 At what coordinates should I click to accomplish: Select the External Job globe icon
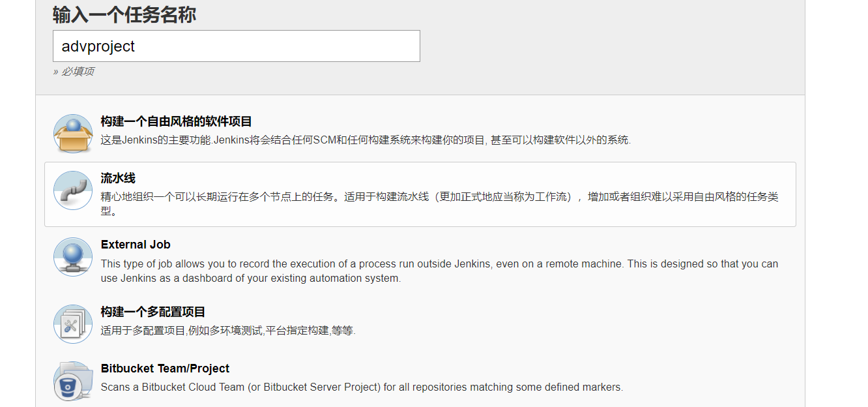pyautogui.click(x=73, y=257)
